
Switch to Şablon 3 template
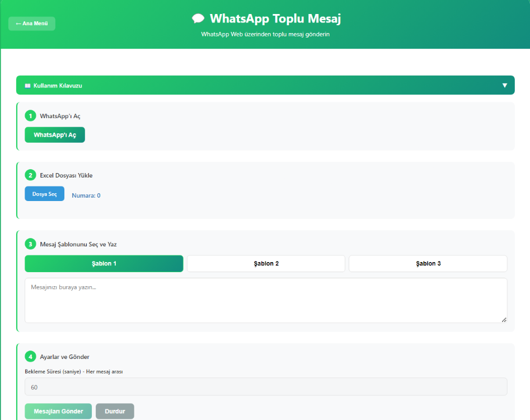click(x=428, y=263)
